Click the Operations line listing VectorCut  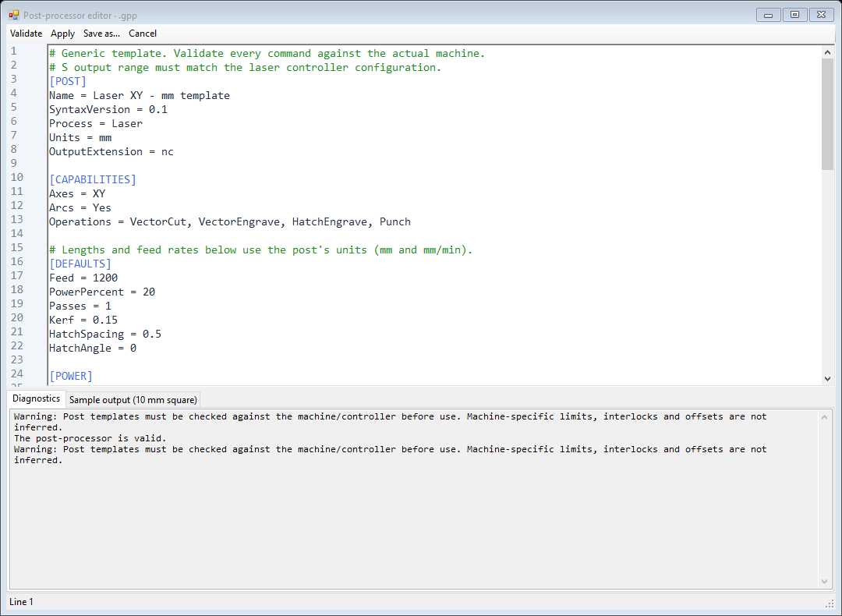(x=230, y=221)
